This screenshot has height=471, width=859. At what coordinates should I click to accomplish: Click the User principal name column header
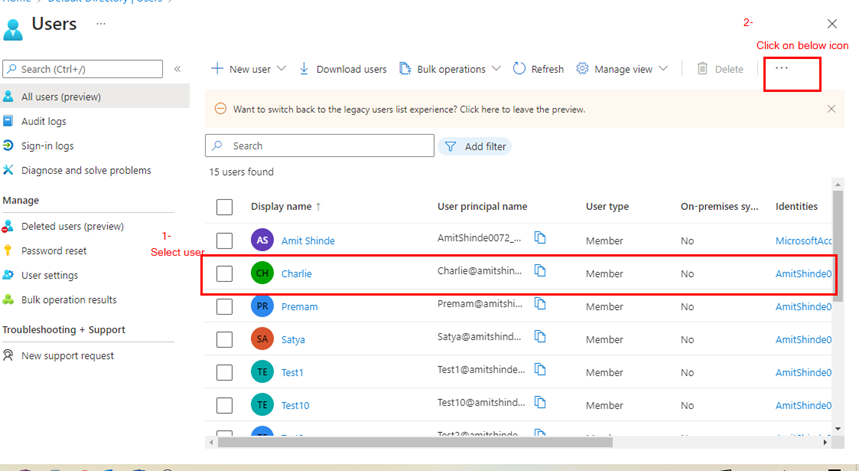pos(482,206)
